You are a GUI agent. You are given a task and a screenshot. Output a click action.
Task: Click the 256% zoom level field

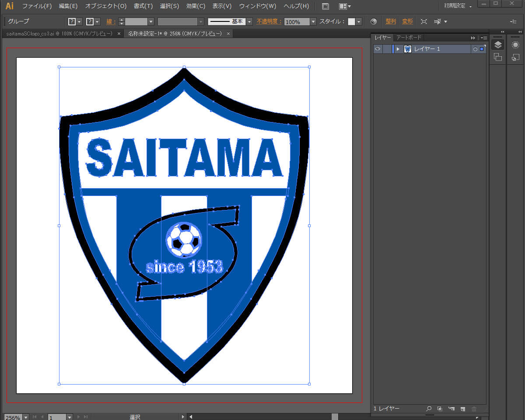coord(13,417)
